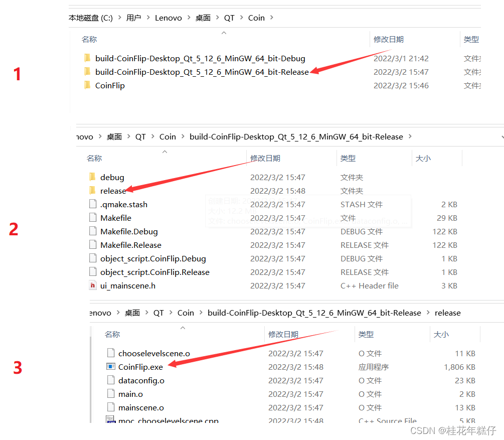Click the Makefile file icon
504x440 pixels.
[x=93, y=217]
